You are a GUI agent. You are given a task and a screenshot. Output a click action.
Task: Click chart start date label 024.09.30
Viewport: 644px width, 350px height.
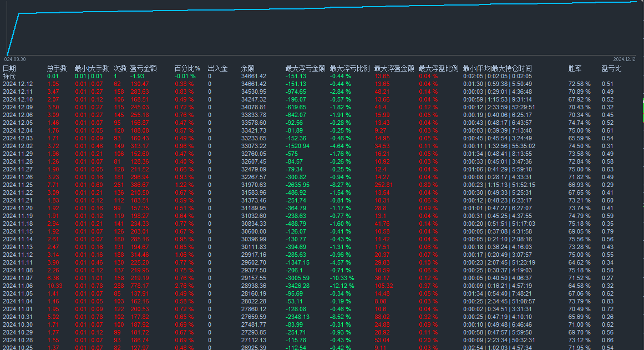click(x=16, y=59)
